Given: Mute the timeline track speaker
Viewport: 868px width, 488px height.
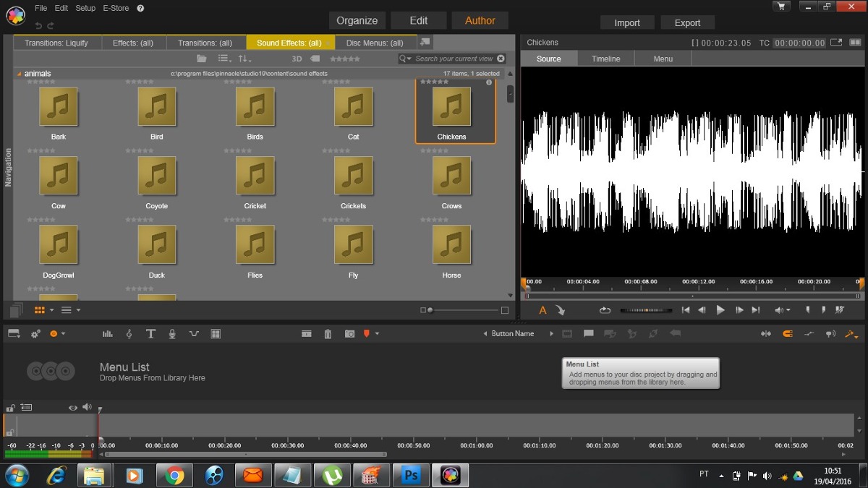Looking at the screenshot, I should point(87,408).
